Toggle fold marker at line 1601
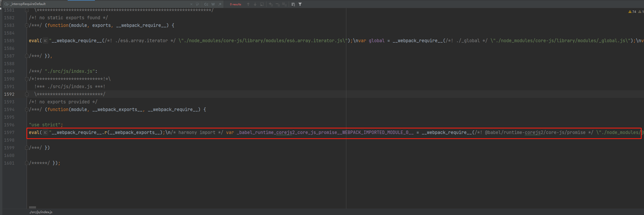644x215 pixels. 27,163
